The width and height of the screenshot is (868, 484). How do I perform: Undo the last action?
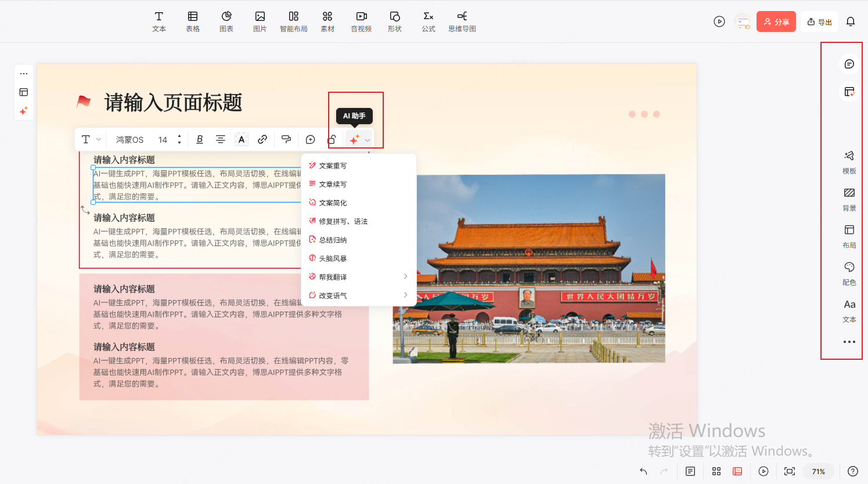[643, 471]
